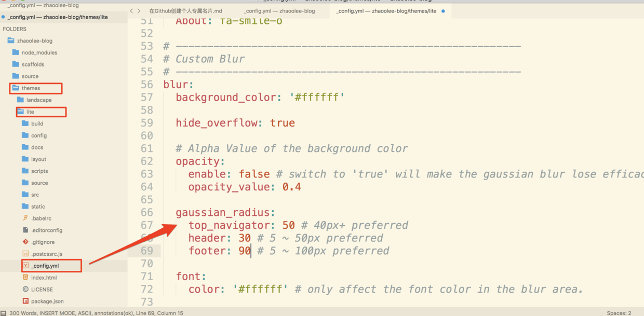Click the opacity_value 0.4 number
644x316 pixels.
pyautogui.click(x=292, y=187)
